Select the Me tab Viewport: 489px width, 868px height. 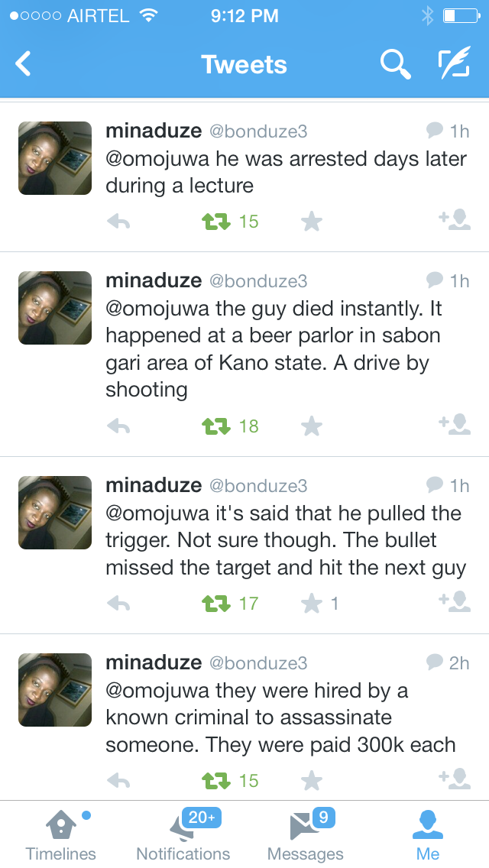pos(428,834)
